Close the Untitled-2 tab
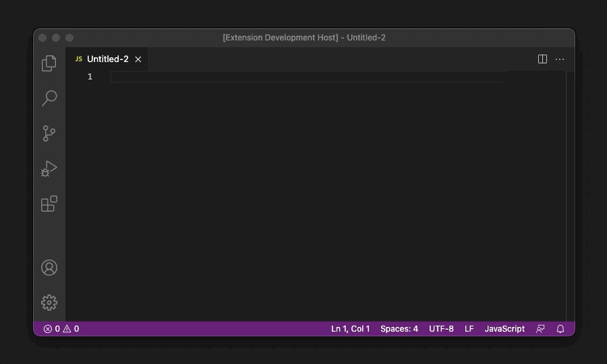Screen dimensions: 607x364 point(138,59)
